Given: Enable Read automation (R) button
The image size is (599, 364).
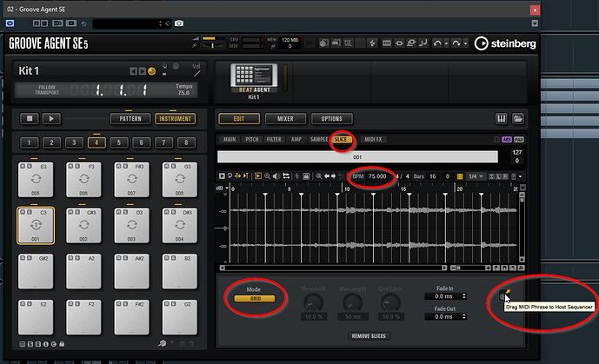Looking at the screenshot, I should coord(37,23).
